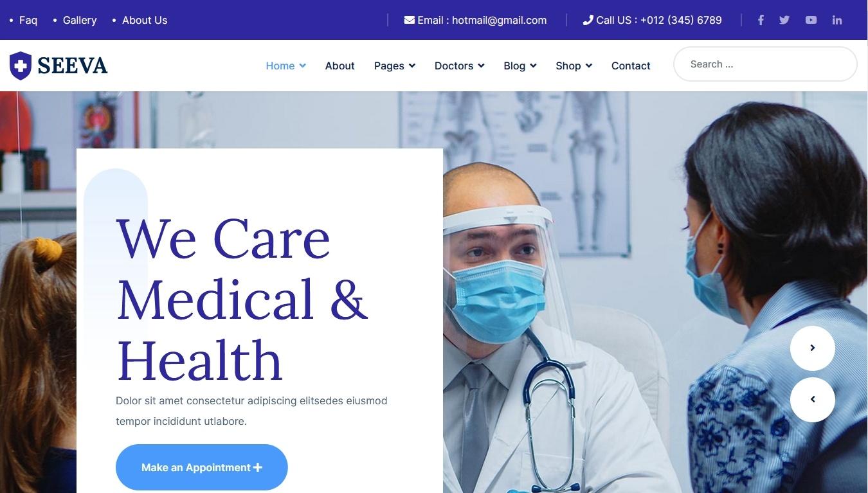Viewport: 868px width, 493px height.
Task: Click the phone Call US icon
Action: click(x=588, y=20)
